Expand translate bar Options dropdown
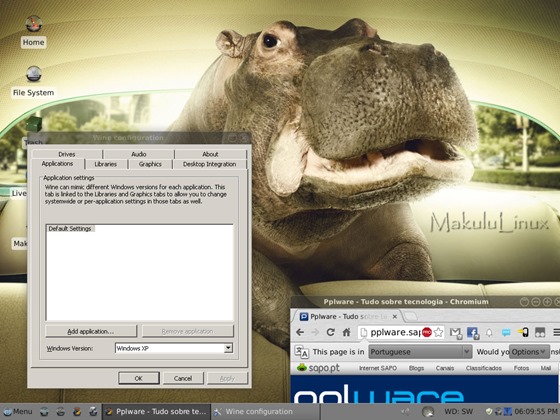The height and width of the screenshot is (420, 560). coord(529,352)
